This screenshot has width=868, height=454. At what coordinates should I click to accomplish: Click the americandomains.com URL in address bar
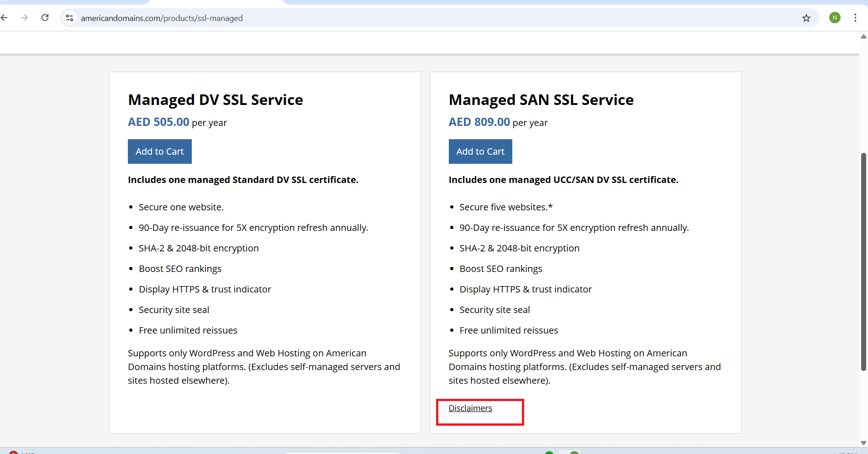point(162,18)
